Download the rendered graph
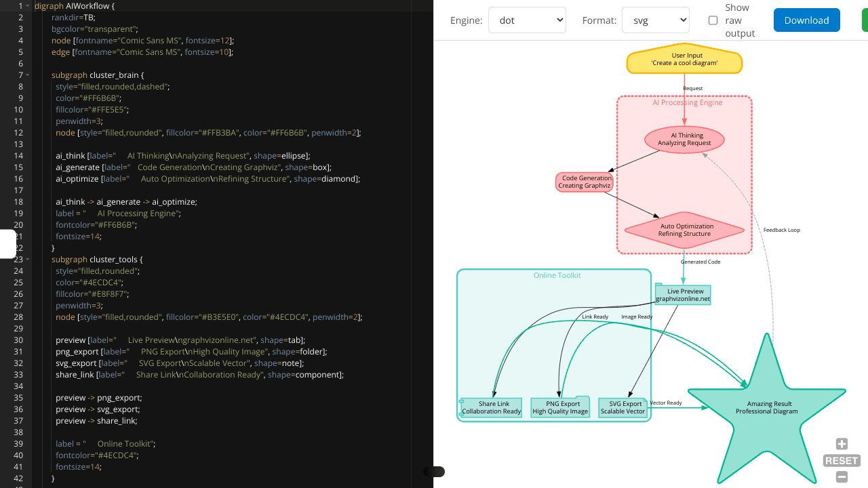Viewport: 868px width, 488px height. coord(807,20)
